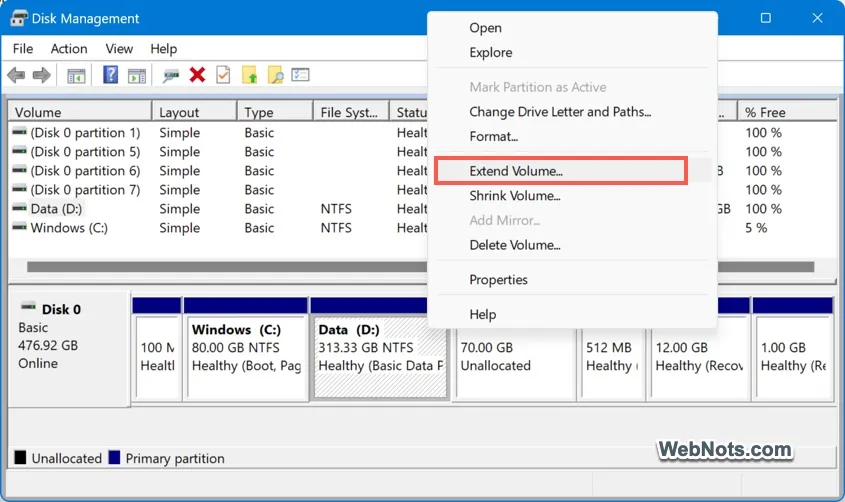Click Show/Hide Console Tree toolbar icon
845x502 pixels.
click(76, 75)
